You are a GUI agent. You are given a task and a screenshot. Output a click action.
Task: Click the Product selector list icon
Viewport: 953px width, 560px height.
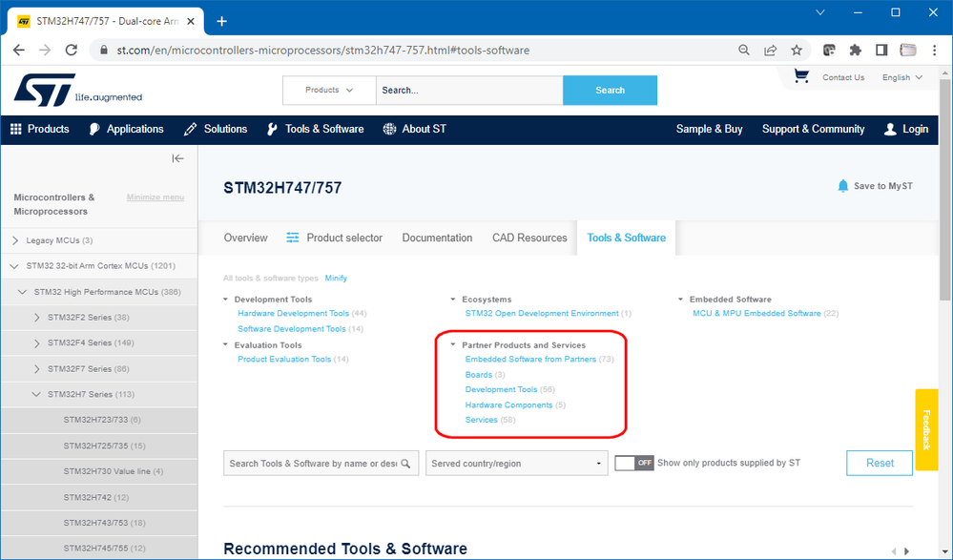292,238
